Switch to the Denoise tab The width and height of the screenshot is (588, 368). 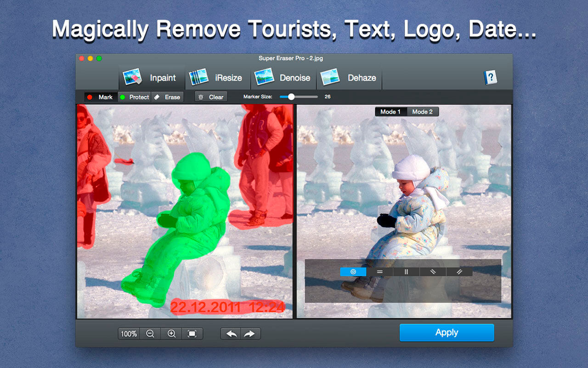(x=283, y=78)
